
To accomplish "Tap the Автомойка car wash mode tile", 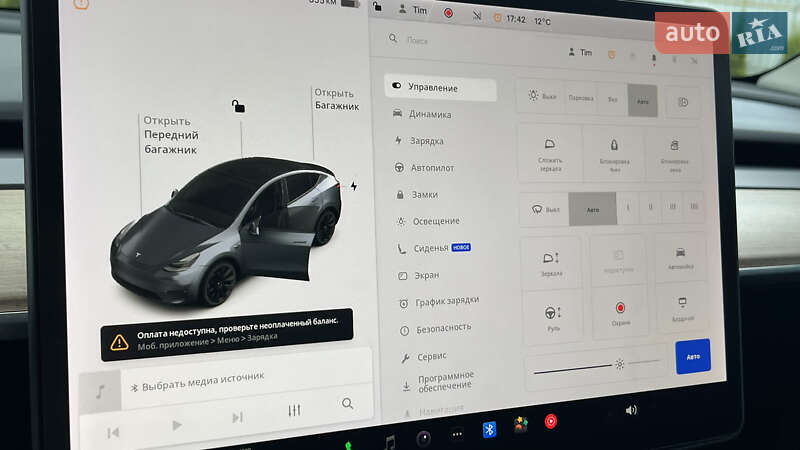I will 680,258.
